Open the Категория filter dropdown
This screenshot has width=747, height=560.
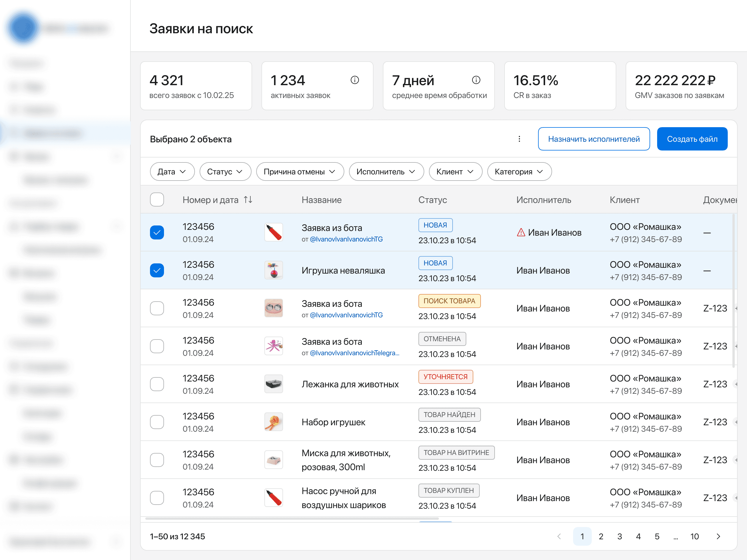pyautogui.click(x=519, y=172)
